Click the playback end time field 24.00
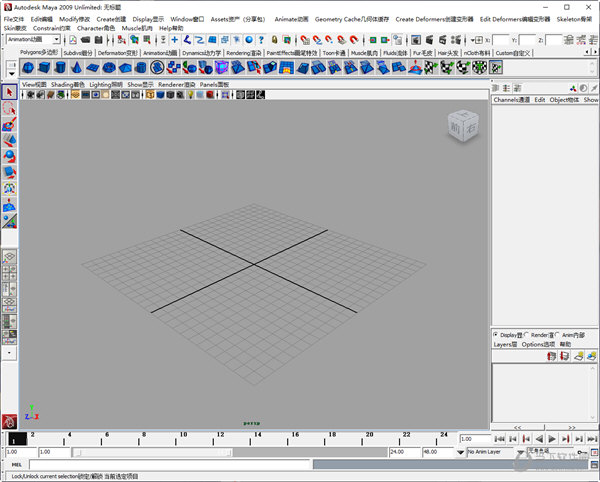Image resolution: width=600 pixels, height=482 pixels. point(404,452)
